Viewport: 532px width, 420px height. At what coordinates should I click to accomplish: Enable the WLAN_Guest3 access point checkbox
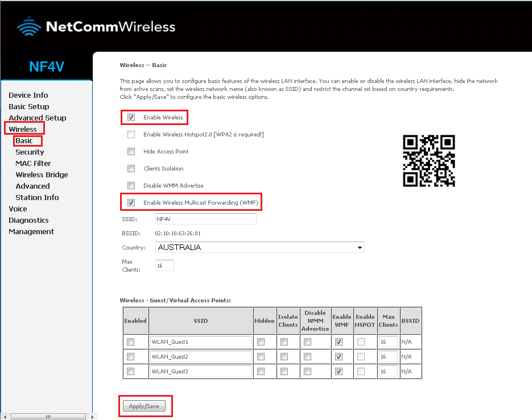130,371
